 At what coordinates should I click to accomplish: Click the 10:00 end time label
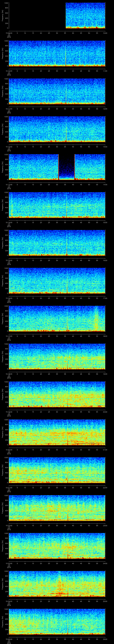[x=105, y=33]
